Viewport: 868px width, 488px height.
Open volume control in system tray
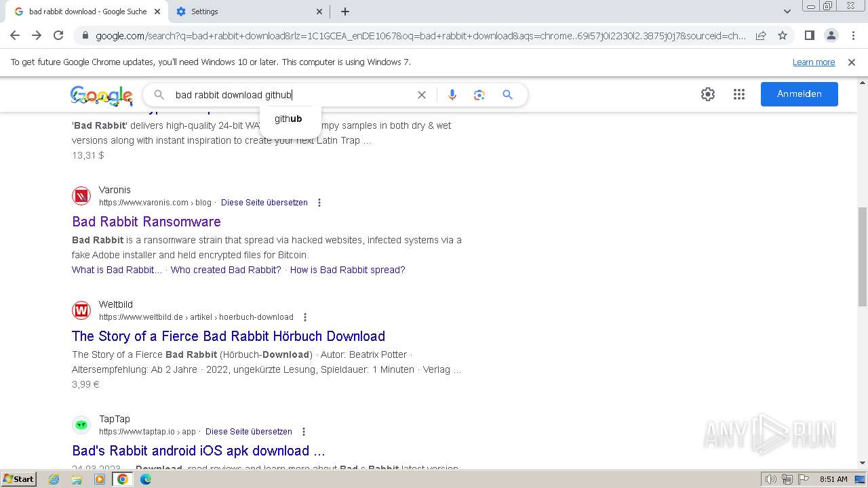coord(771,479)
